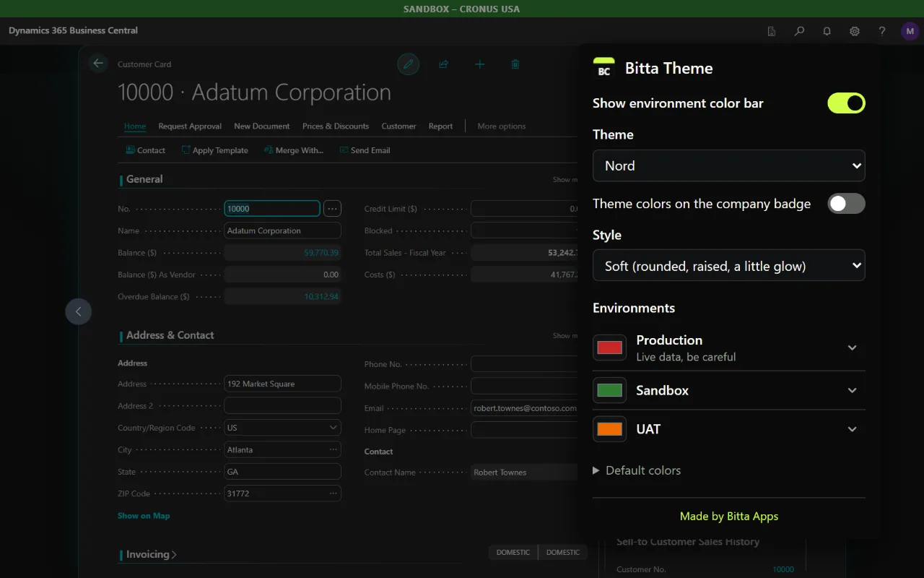
Task: Click the Contact action icon
Action: pos(131,150)
